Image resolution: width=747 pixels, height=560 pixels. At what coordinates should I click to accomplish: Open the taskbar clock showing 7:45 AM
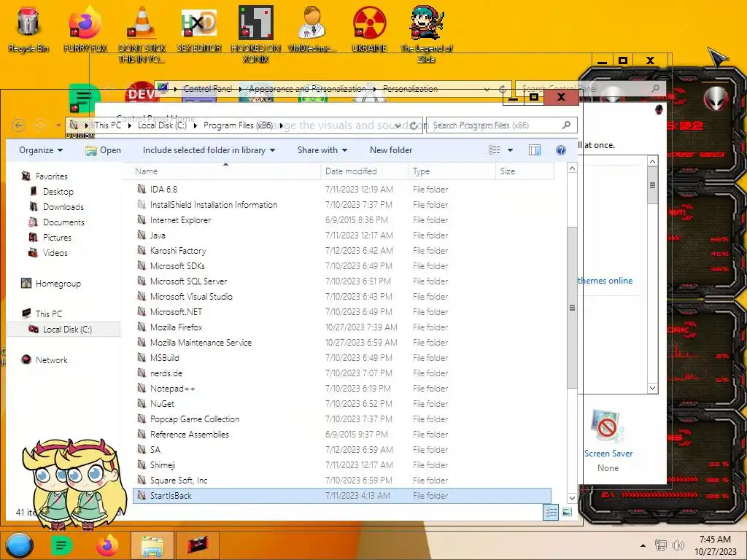[x=715, y=545]
